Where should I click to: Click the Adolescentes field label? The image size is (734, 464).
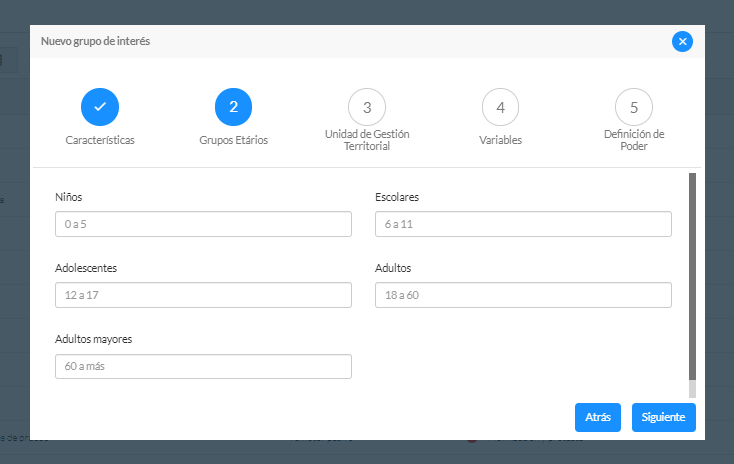86,268
